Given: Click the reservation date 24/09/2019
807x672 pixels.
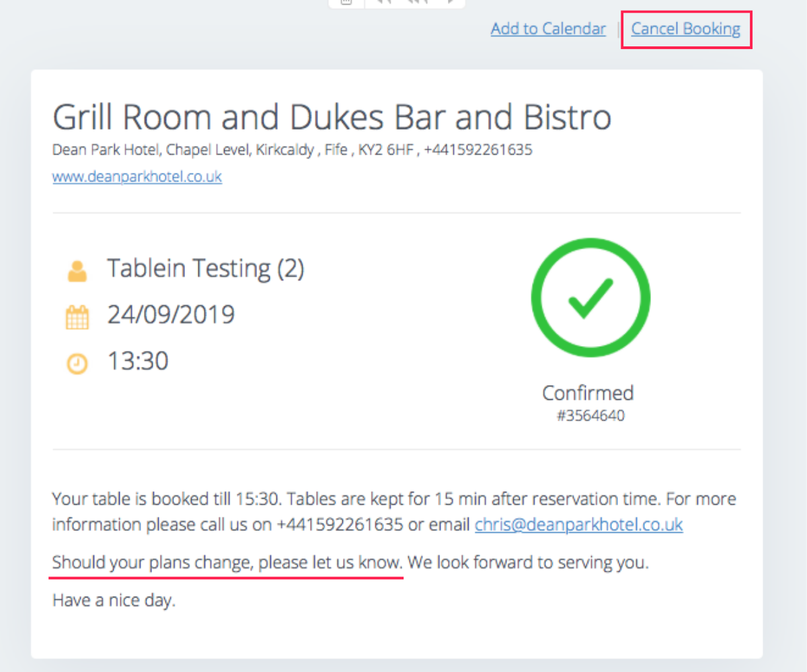Looking at the screenshot, I should tap(171, 314).
